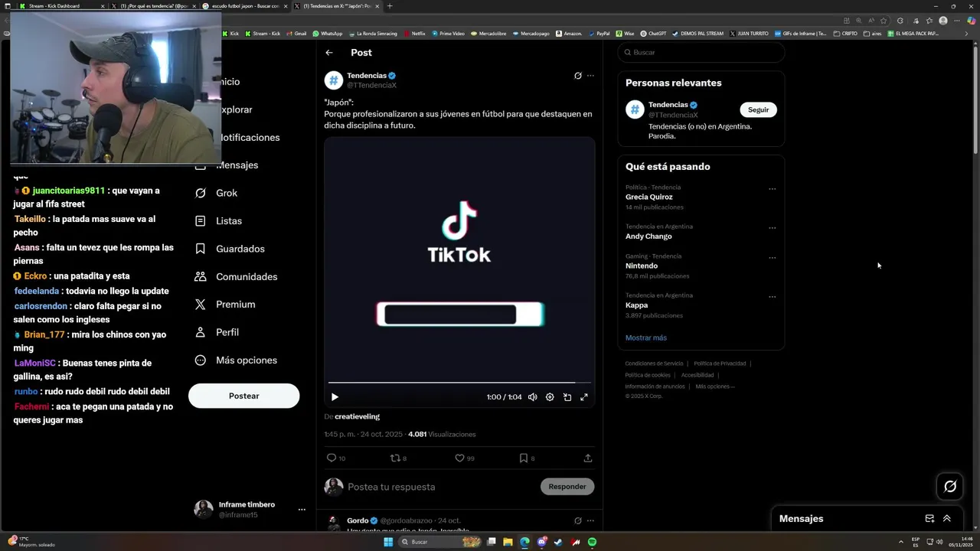Open Premium in the sidebar

pyautogui.click(x=225, y=305)
